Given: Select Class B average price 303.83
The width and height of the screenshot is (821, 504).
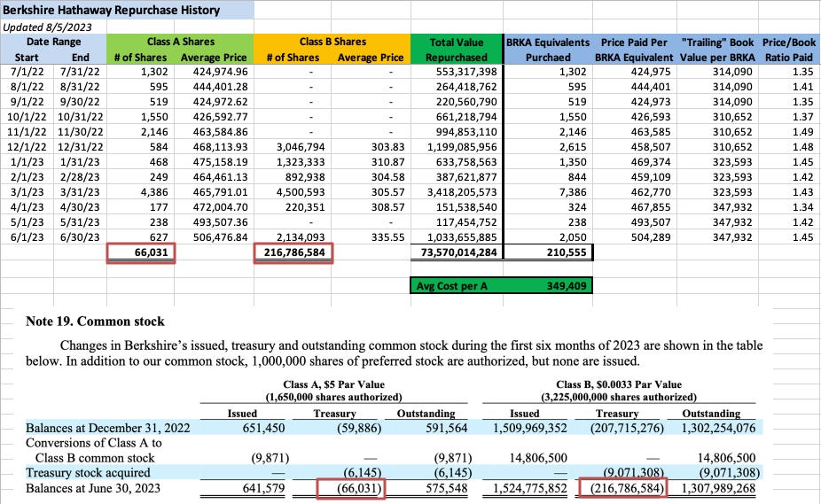Looking at the screenshot, I should pos(388,147).
